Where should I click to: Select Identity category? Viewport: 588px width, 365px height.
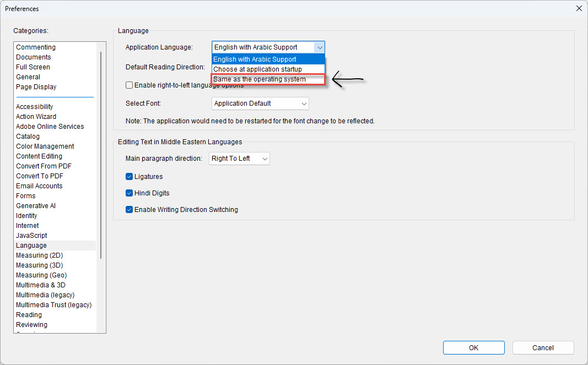26,216
